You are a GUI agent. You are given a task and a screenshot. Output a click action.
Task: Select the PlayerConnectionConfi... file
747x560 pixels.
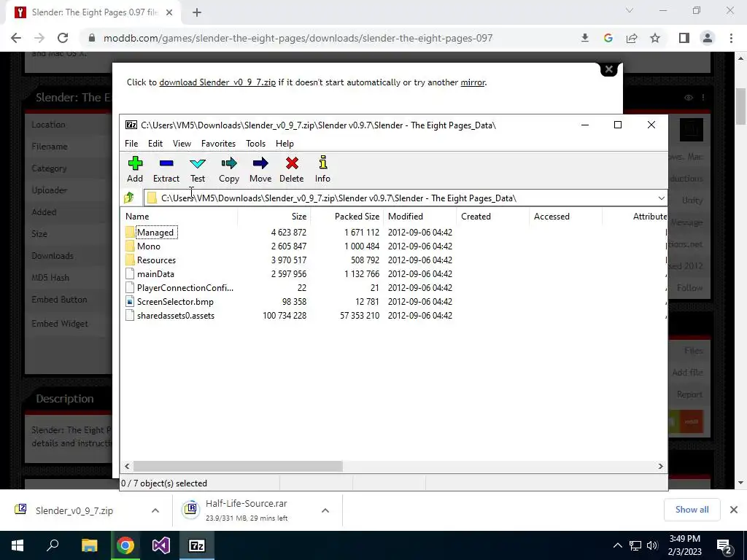(x=185, y=287)
